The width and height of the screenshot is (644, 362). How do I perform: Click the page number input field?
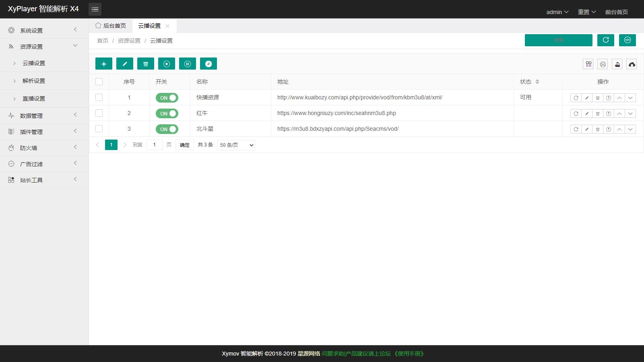[x=155, y=145]
